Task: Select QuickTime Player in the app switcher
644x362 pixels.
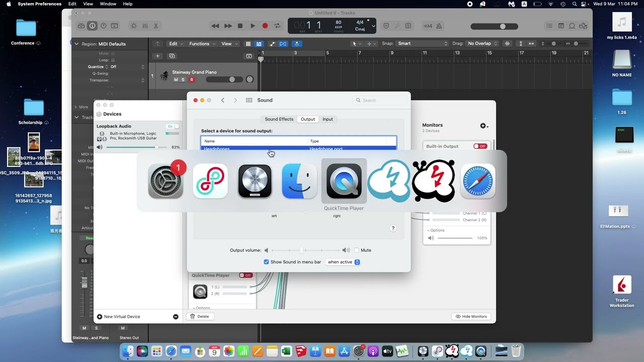Action: click(344, 182)
